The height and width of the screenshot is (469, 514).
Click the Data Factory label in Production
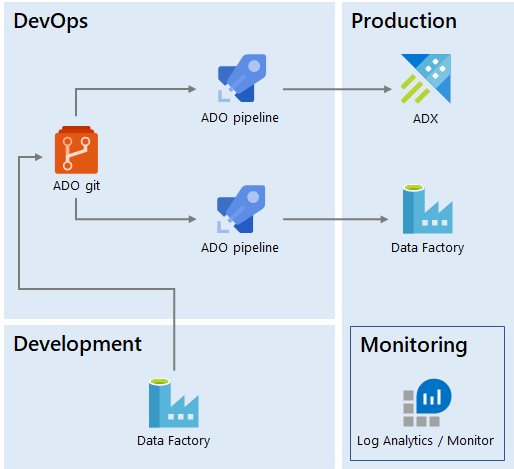coord(428,248)
